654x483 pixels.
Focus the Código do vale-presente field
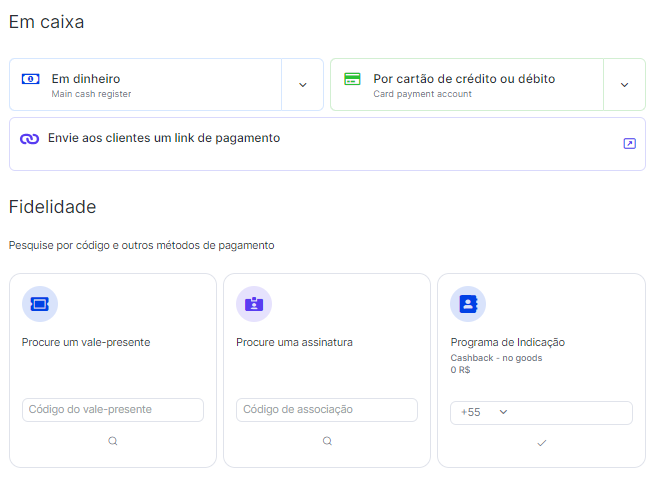click(x=113, y=410)
